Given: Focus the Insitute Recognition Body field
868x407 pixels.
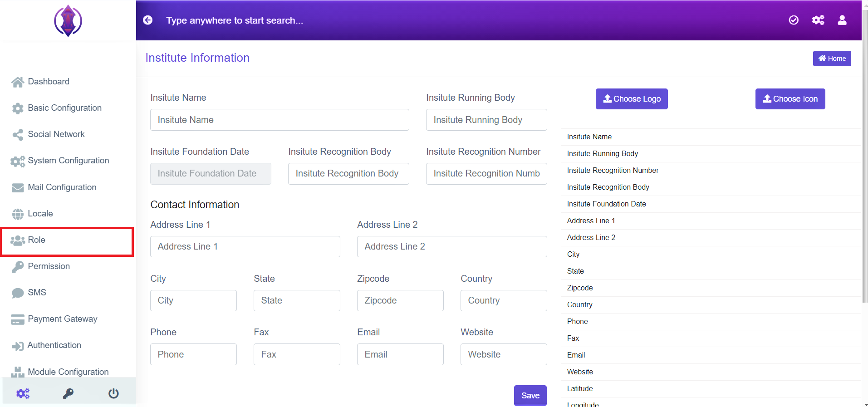Looking at the screenshot, I should pyautogui.click(x=348, y=174).
